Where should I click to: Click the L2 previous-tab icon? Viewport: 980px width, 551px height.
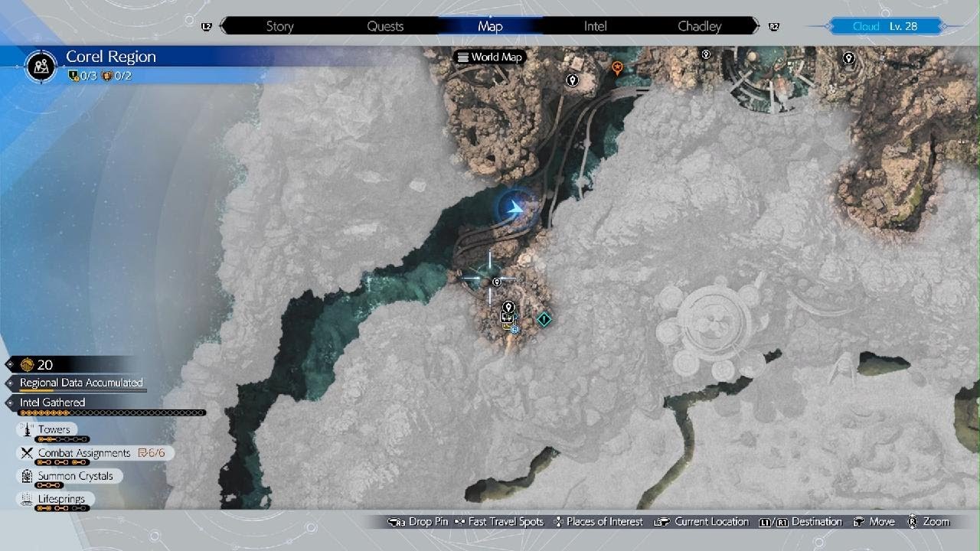206,27
